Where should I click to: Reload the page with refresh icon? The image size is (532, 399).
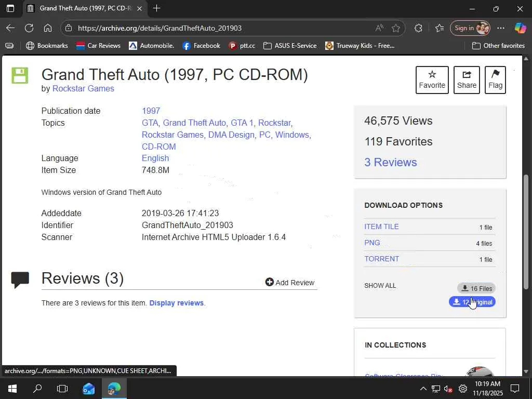29,28
